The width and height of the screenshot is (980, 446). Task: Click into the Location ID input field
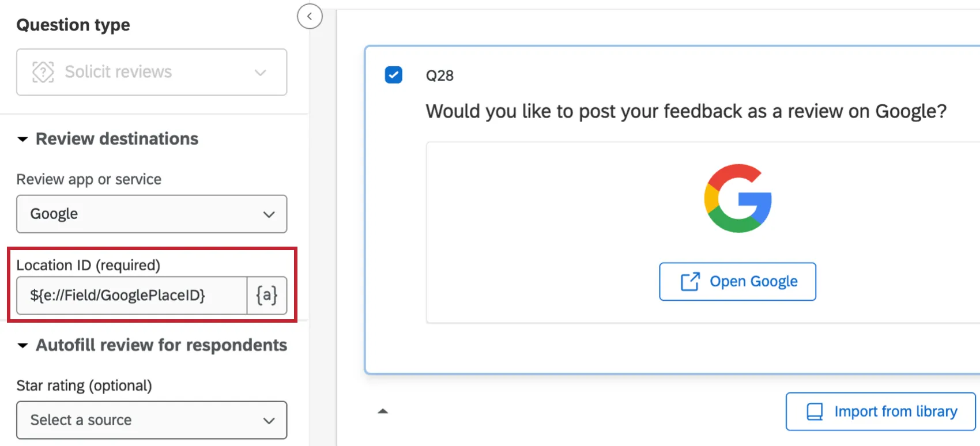click(132, 296)
